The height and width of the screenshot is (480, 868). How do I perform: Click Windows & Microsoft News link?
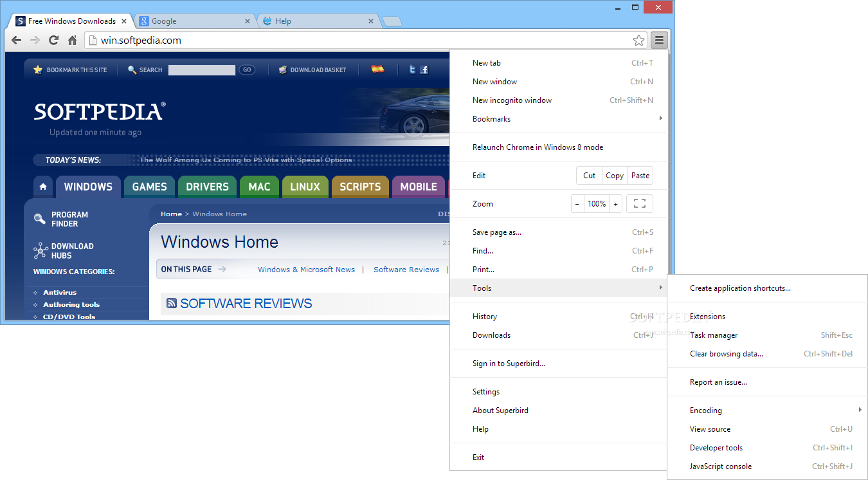point(306,270)
